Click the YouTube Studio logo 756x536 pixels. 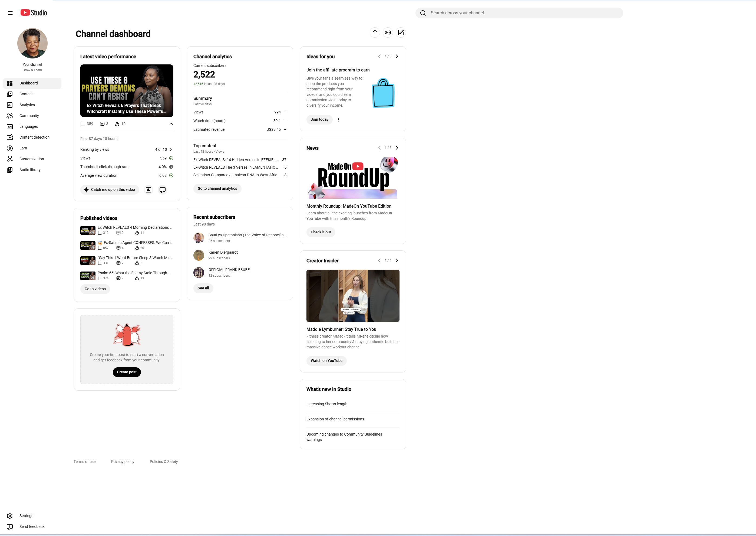coord(34,12)
